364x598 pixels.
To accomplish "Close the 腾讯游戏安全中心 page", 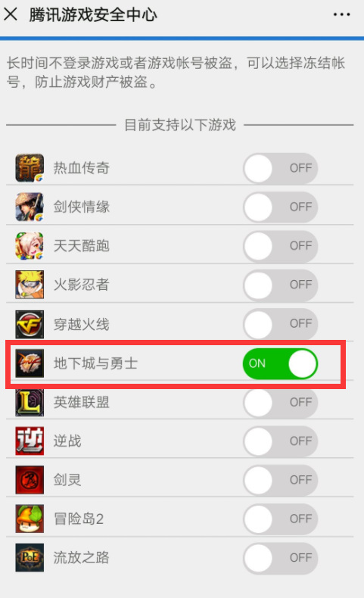I will pyautogui.click(x=11, y=14).
